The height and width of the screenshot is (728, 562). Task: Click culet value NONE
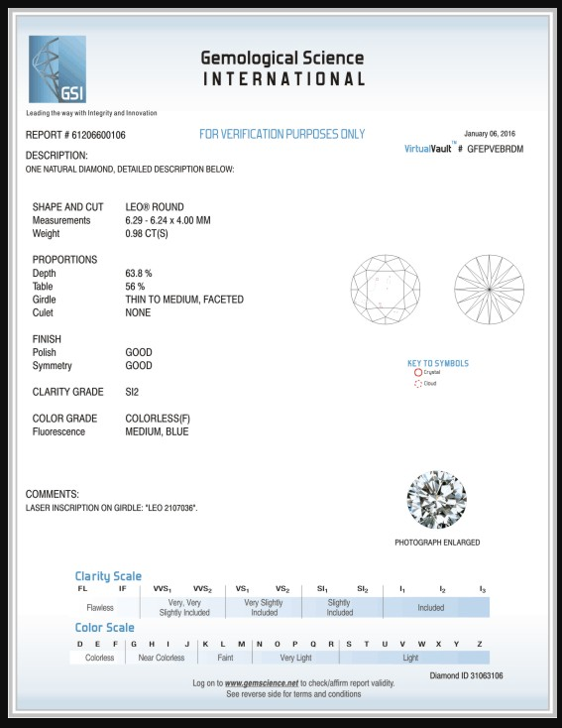coord(138,313)
